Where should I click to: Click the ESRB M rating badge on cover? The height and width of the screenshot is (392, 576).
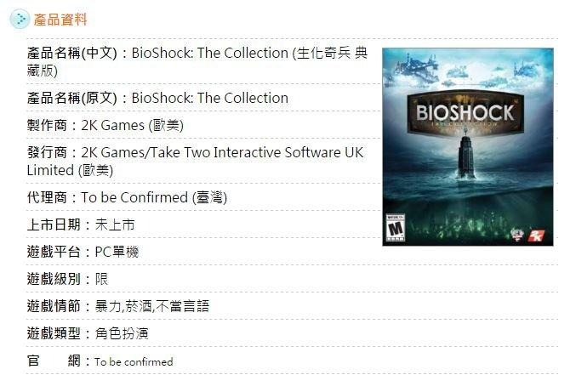[x=396, y=228]
